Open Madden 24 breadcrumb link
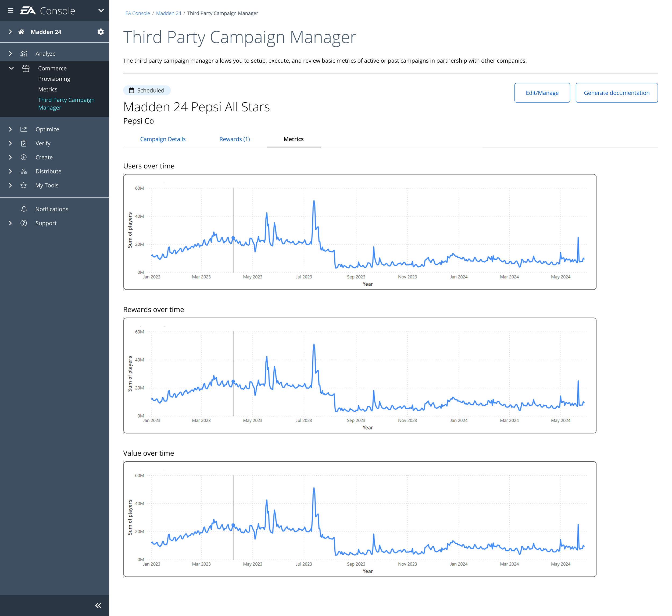Screen dimensions: 672x616 click(x=168, y=13)
